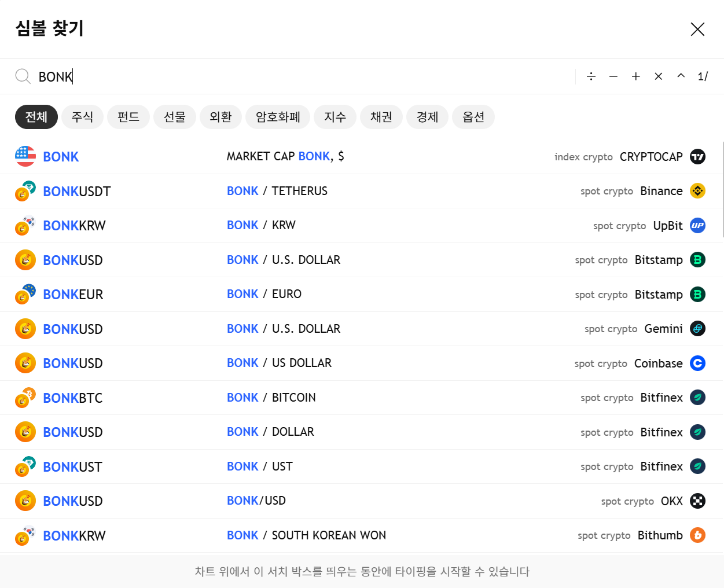Click the BONK/USD OKX description

[256, 501]
